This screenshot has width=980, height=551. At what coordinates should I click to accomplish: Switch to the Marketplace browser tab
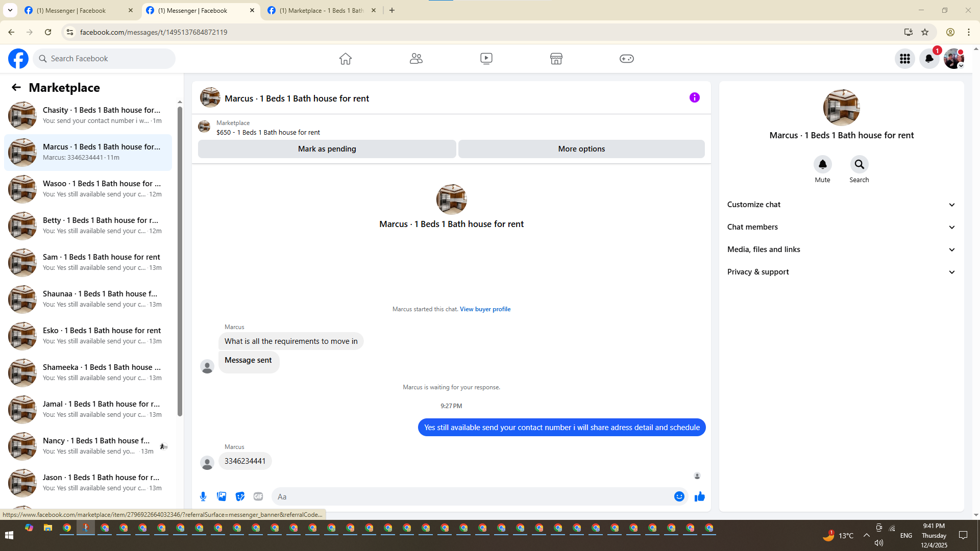point(322,10)
